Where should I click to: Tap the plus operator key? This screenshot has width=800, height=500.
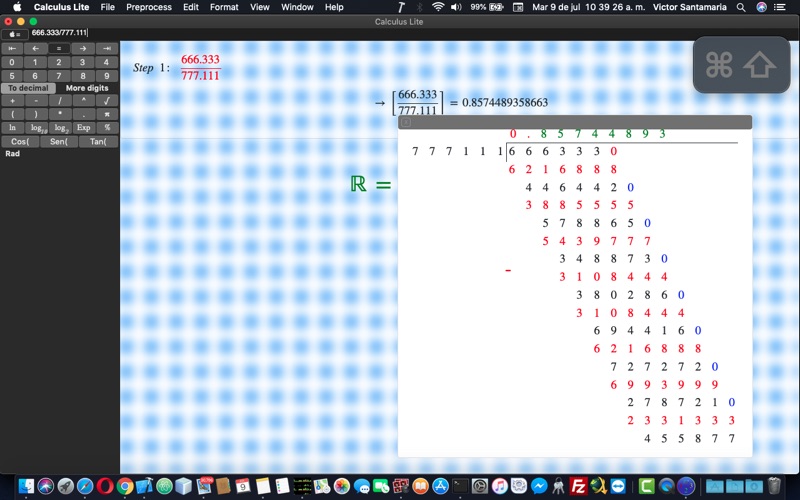(12, 101)
